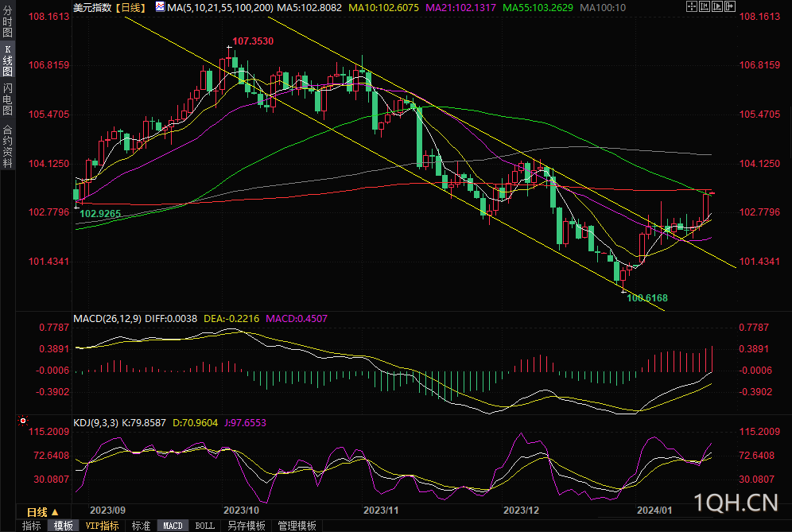Viewport: 792px width, 532px height.
Task: Click the red sun marker beside KDJ panel
Action: point(23,421)
